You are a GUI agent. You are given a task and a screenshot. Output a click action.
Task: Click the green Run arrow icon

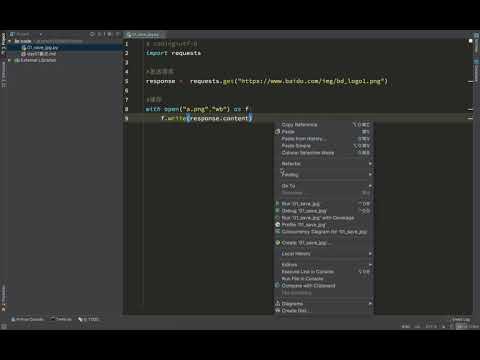tap(277, 204)
